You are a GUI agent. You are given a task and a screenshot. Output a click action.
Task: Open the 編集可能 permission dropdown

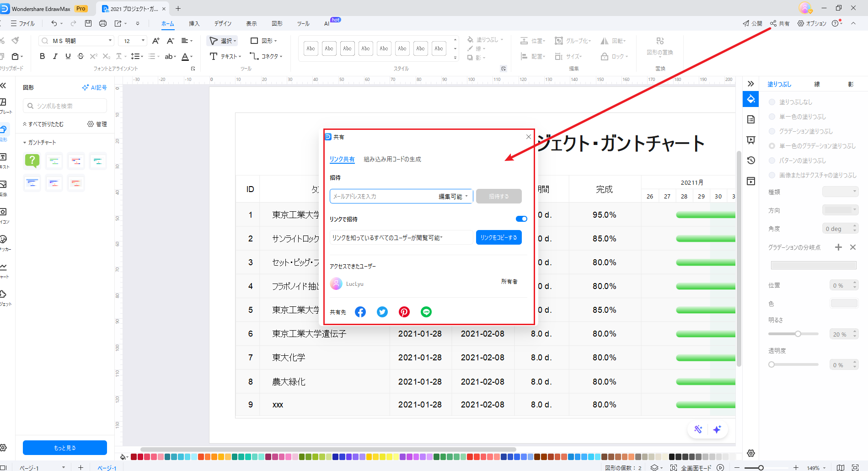click(x=453, y=197)
